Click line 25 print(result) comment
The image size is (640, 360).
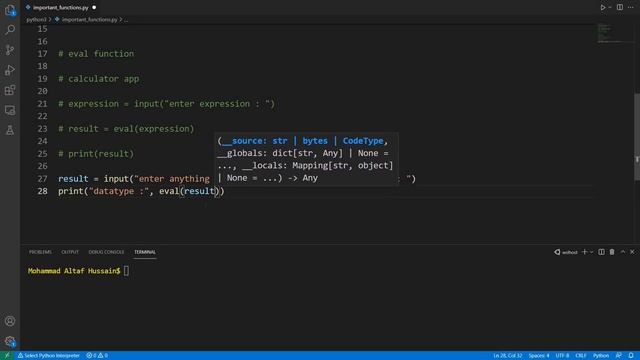point(96,154)
